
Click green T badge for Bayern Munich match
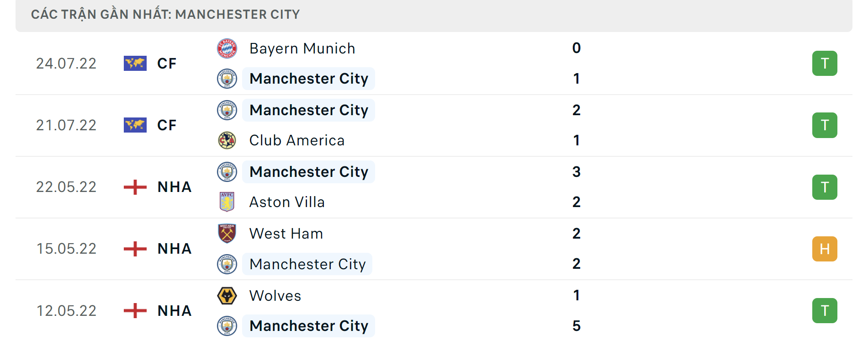pyautogui.click(x=825, y=64)
